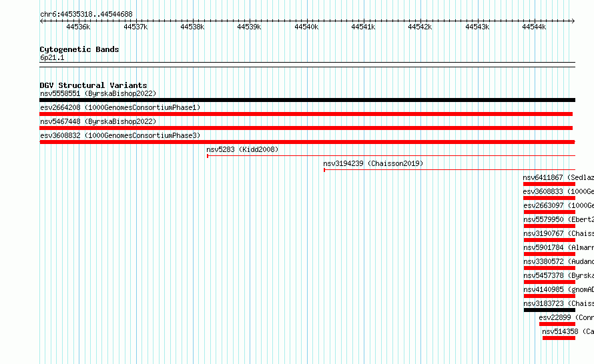
Task: Open the nsv4140985 variant label
Action: click(559, 289)
